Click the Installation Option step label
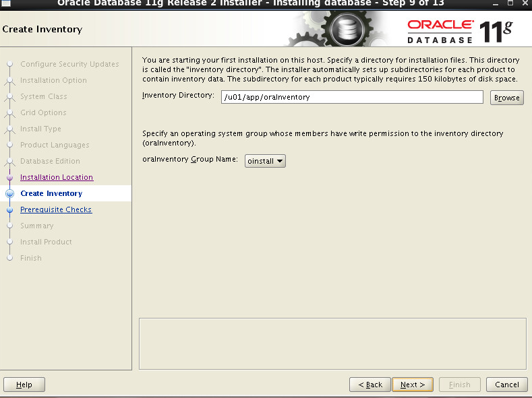Image resolution: width=532 pixels, height=398 pixels. coord(54,80)
